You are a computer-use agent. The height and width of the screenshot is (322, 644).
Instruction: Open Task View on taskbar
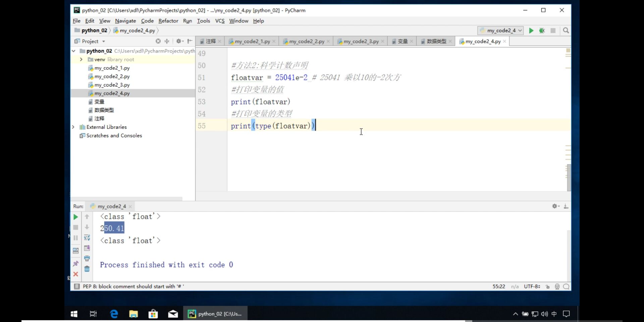click(x=93, y=314)
